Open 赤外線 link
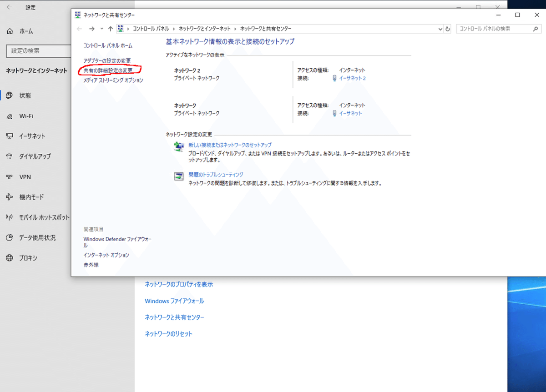Viewport: 546px width, 392px height. [x=91, y=265]
